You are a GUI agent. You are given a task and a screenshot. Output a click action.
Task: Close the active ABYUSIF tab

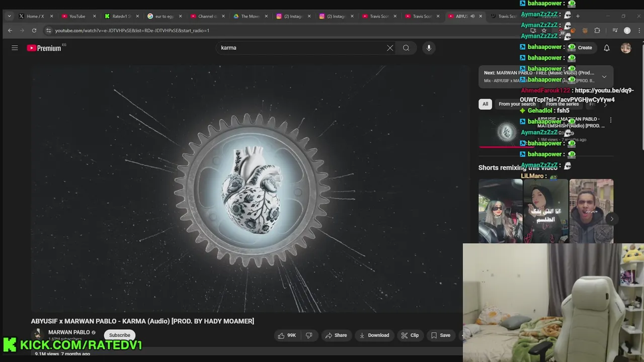click(x=480, y=16)
